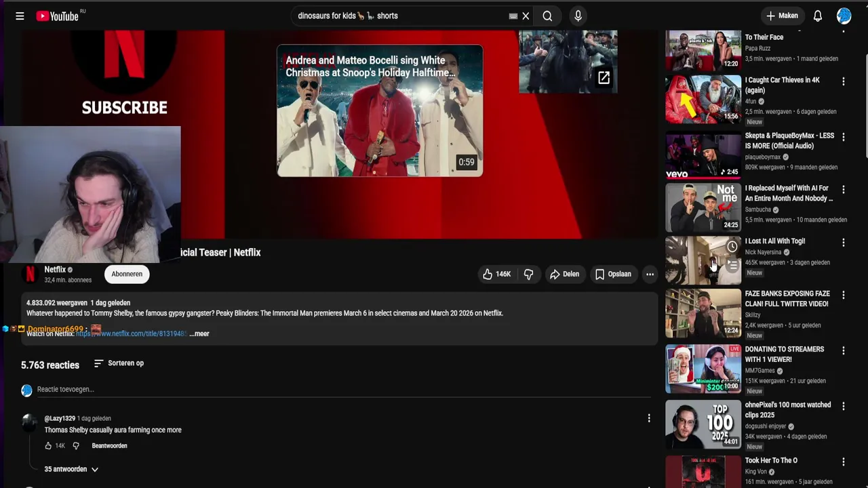This screenshot has height=488, width=868.
Task: Open options for I Replaced Myself With AI
Action: [x=844, y=190]
